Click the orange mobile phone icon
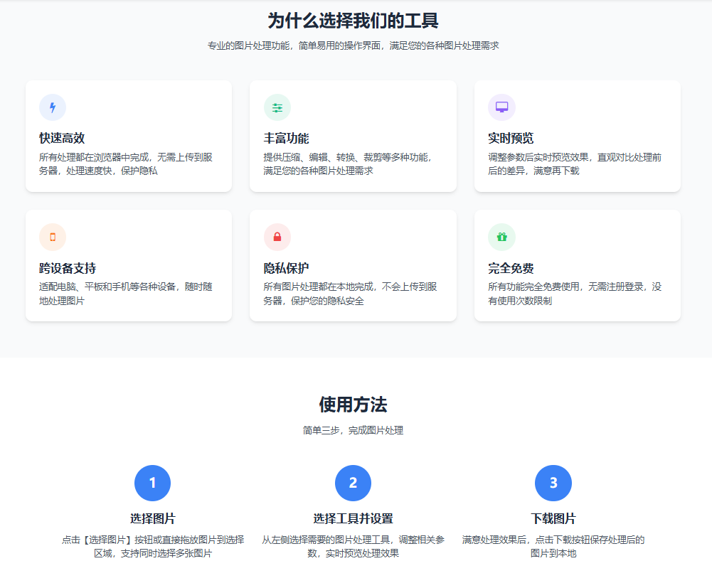The width and height of the screenshot is (712, 588). click(x=53, y=237)
